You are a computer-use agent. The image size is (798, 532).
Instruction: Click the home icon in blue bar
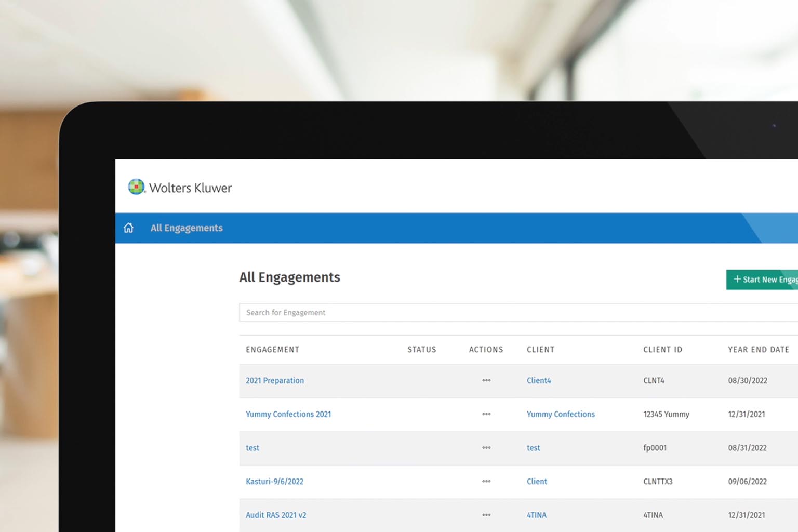pyautogui.click(x=128, y=228)
